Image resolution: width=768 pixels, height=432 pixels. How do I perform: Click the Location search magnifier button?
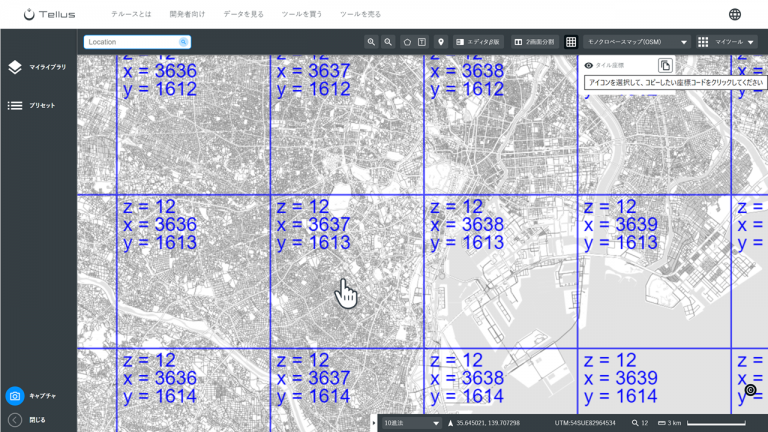point(183,42)
